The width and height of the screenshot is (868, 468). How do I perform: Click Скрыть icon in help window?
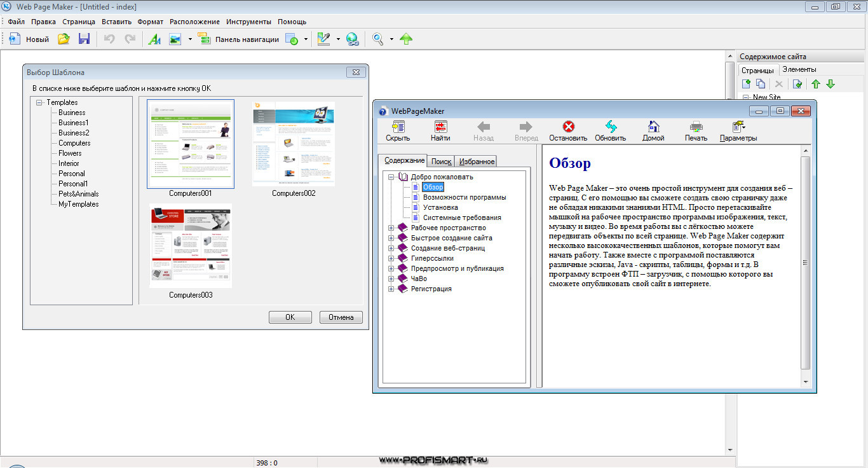(x=398, y=131)
